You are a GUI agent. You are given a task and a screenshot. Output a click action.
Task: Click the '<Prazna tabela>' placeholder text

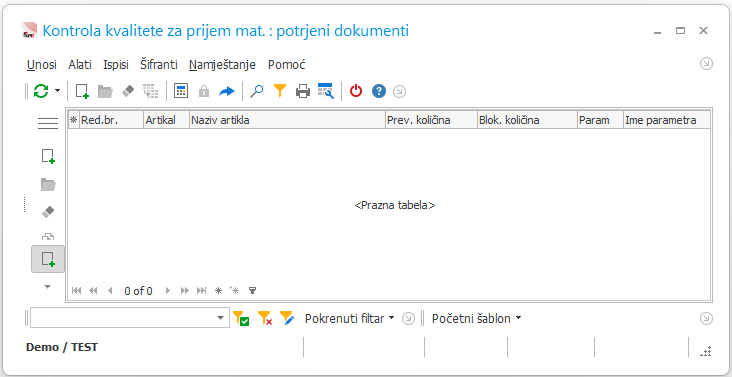pos(395,205)
